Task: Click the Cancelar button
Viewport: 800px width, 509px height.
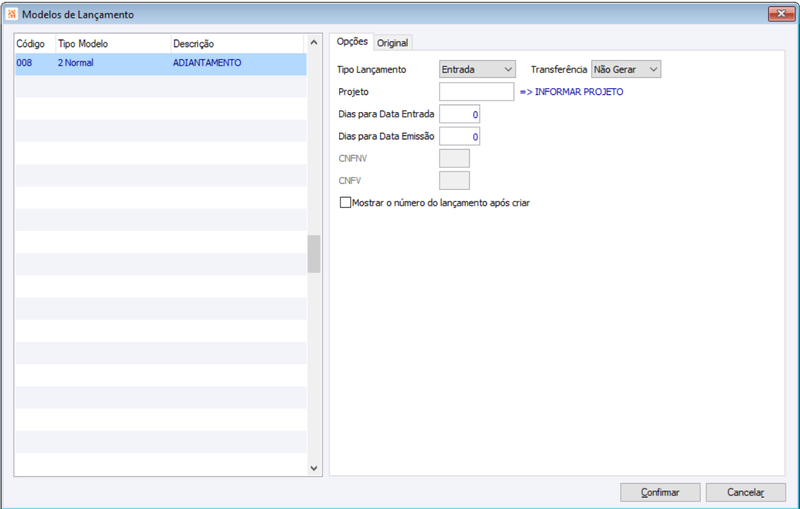Action: tap(745, 492)
